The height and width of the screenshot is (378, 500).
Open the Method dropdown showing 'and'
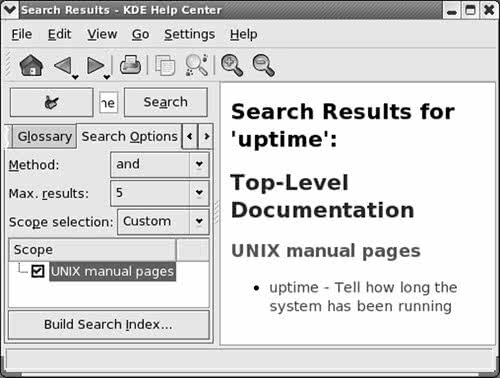(x=160, y=164)
